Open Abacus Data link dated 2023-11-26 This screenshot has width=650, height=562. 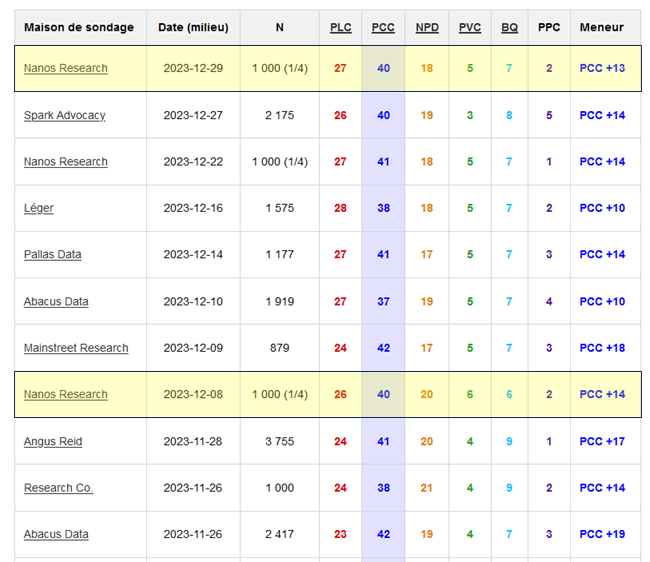56,534
